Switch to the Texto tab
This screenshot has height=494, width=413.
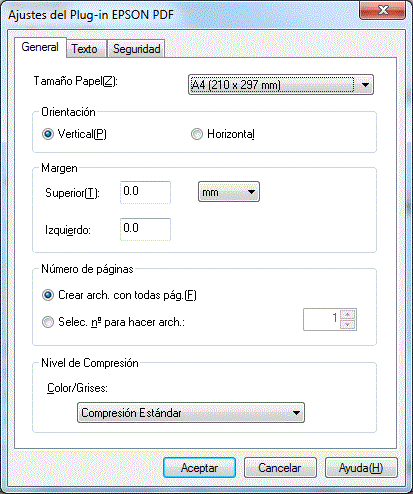point(84,49)
